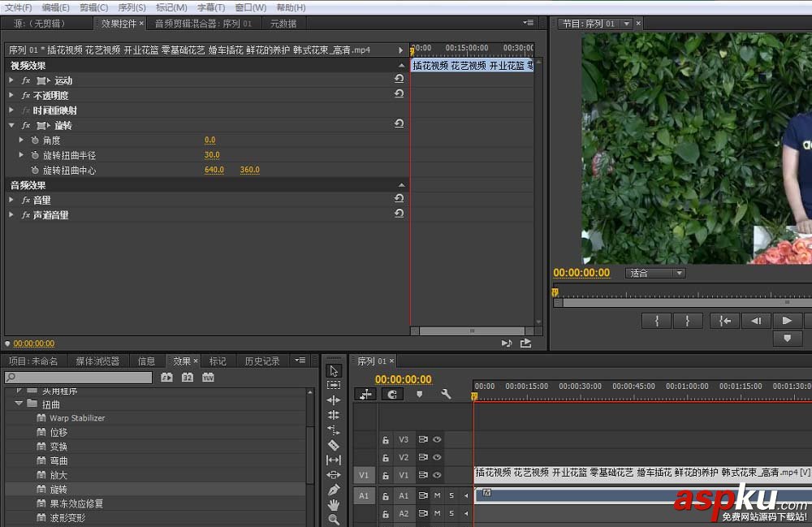
Task: Select the Warp Stabilizer effect
Action: [77, 418]
